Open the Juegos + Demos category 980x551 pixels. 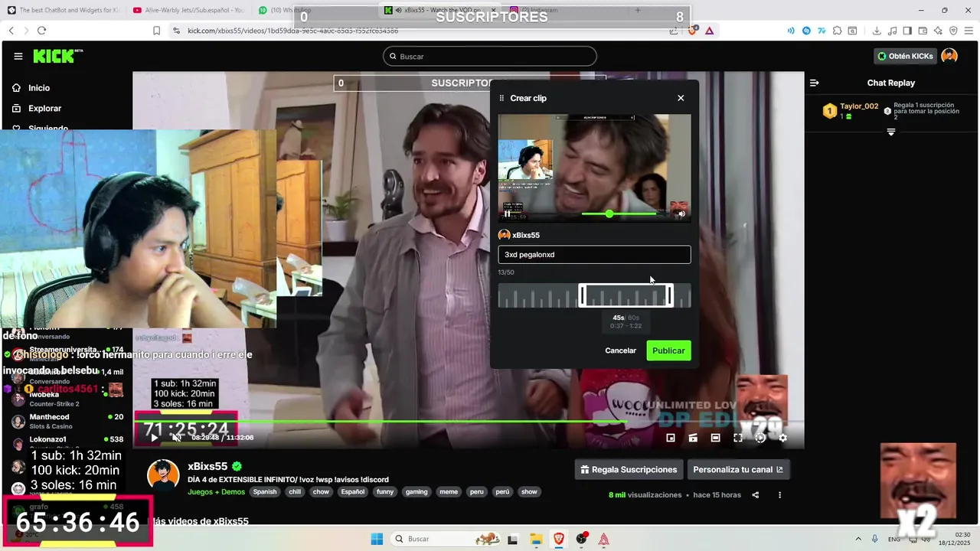click(217, 492)
